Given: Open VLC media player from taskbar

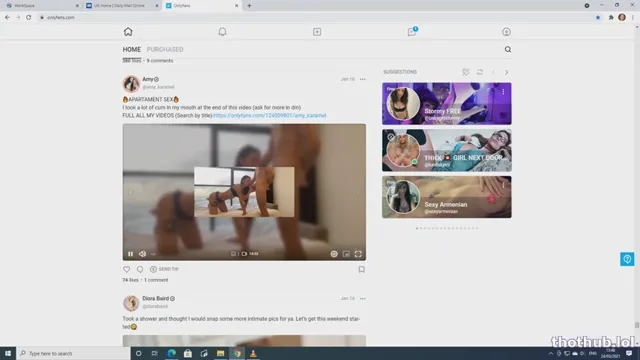Looking at the screenshot, I should tap(253, 353).
